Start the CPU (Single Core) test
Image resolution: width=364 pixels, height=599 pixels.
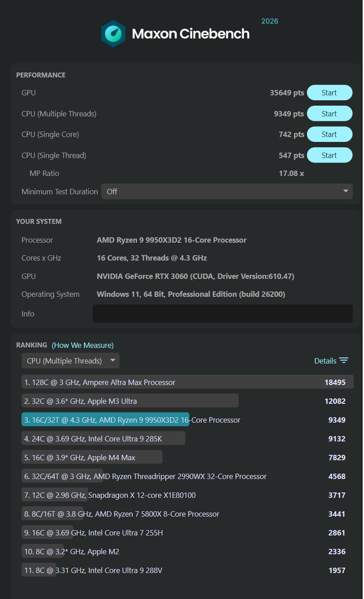[x=329, y=134]
